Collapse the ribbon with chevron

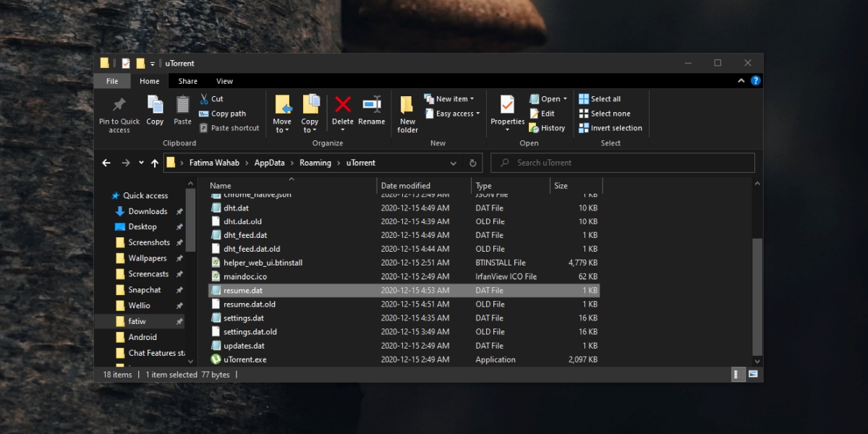741,81
